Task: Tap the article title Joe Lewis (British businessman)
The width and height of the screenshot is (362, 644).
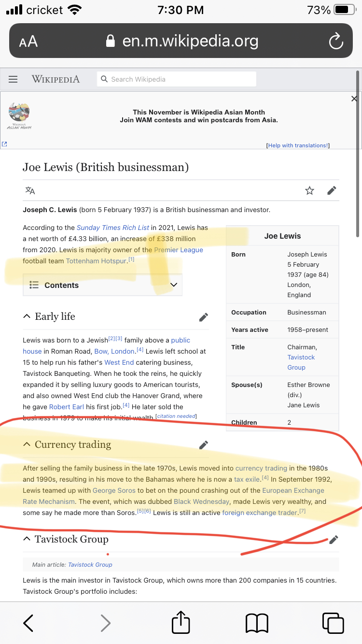Action: 106,168
